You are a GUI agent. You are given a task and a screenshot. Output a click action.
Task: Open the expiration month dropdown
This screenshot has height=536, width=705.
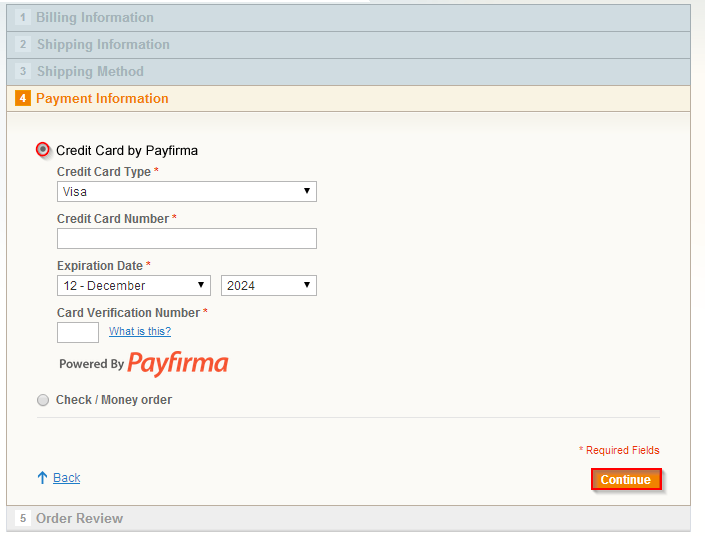point(134,286)
